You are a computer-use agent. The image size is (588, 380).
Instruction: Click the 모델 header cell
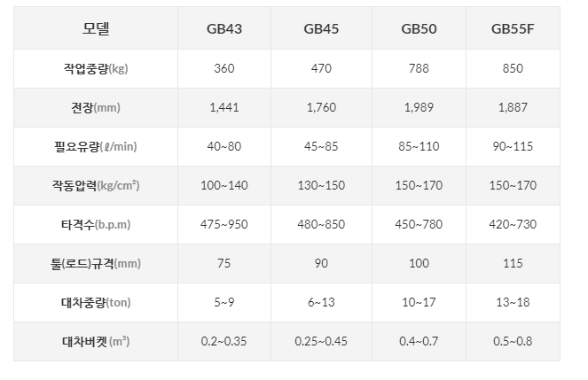[96, 28]
